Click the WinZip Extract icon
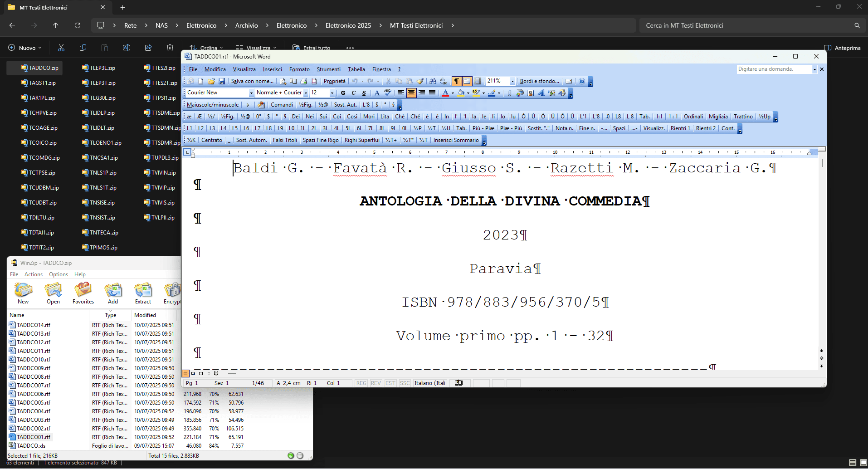The width and height of the screenshot is (868, 469). click(143, 293)
